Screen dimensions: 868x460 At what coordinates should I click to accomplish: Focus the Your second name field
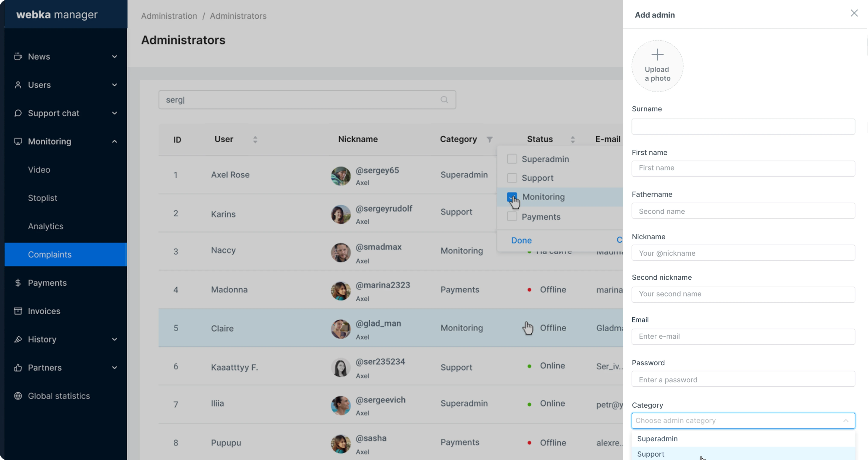(x=743, y=294)
